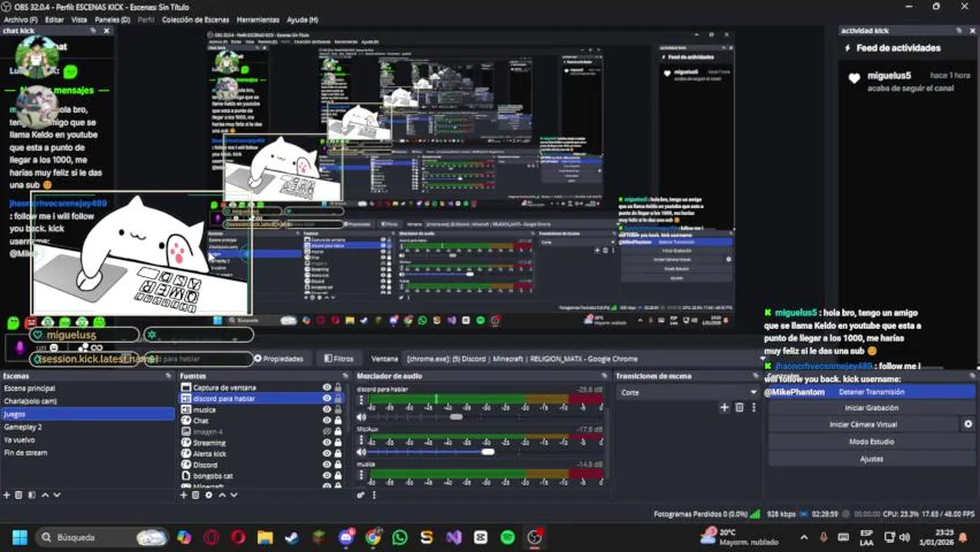The height and width of the screenshot is (552, 980).
Task: Open the Ayuda menu
Action: (x=301, y=19)
